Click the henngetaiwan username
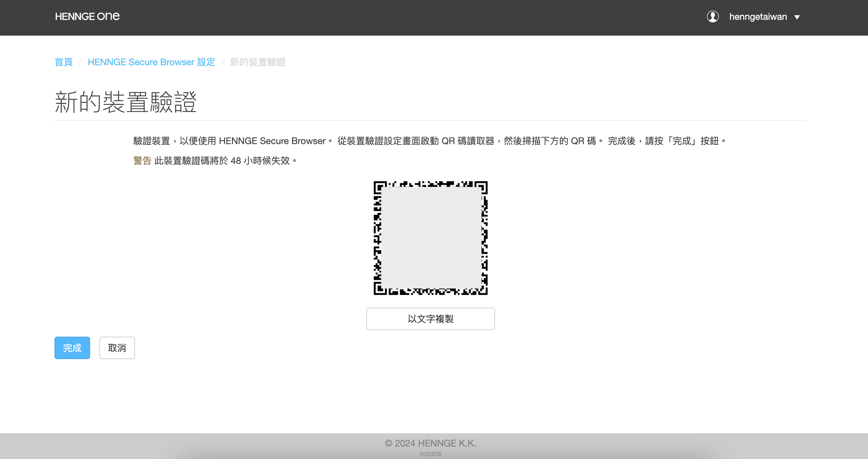The width and height of the screenshot is (868, 459). tap(758, 16)
